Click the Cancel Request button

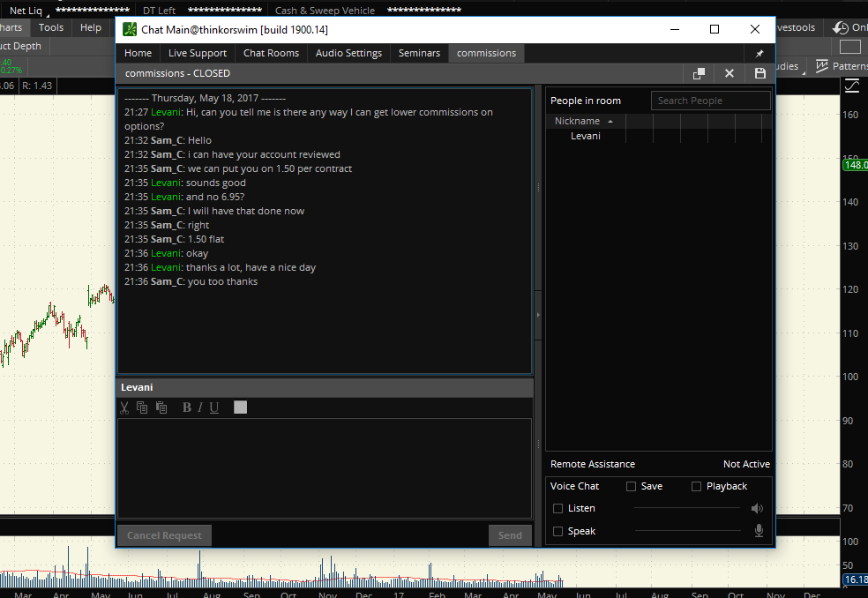[x=164, y=535]
